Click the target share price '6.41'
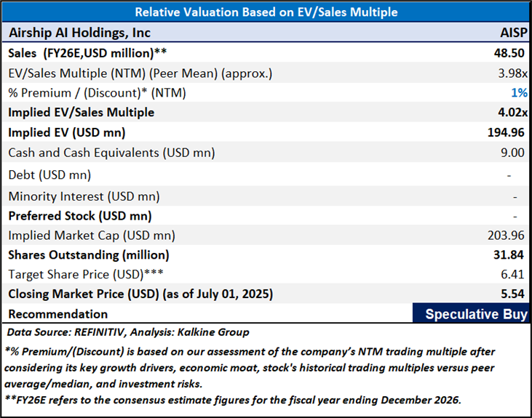The height and width of the screenshot is (418, 532). tap(512, 275)
